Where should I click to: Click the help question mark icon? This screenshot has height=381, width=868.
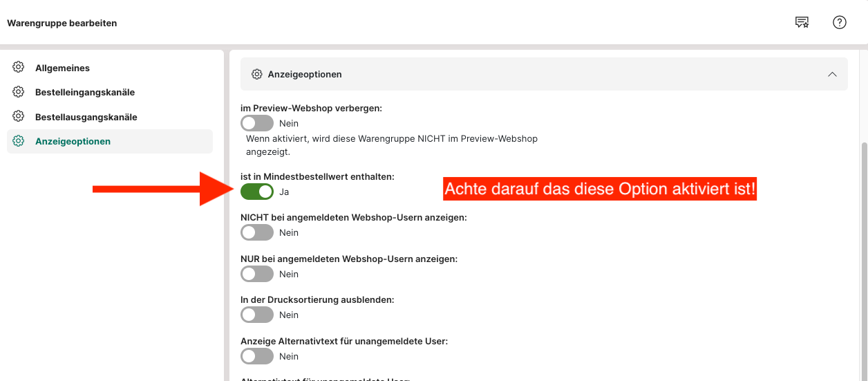pos(839,23)
